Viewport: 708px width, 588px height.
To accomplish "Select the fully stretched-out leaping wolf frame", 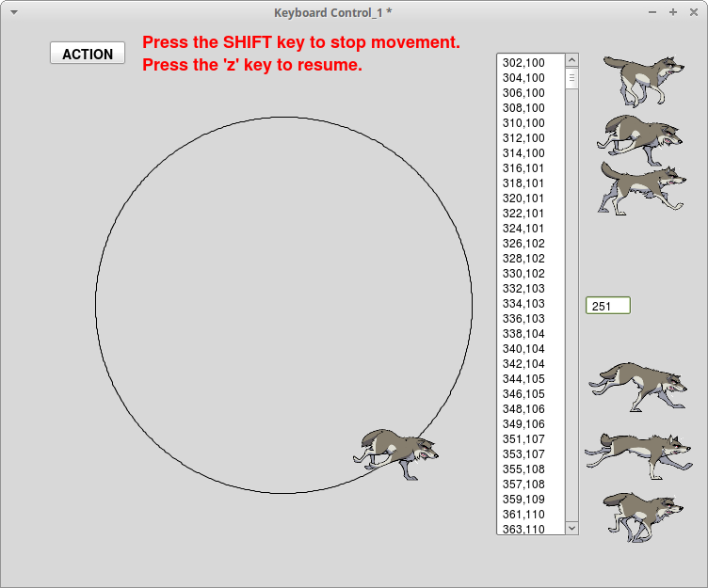I will [x=637, y=452].
